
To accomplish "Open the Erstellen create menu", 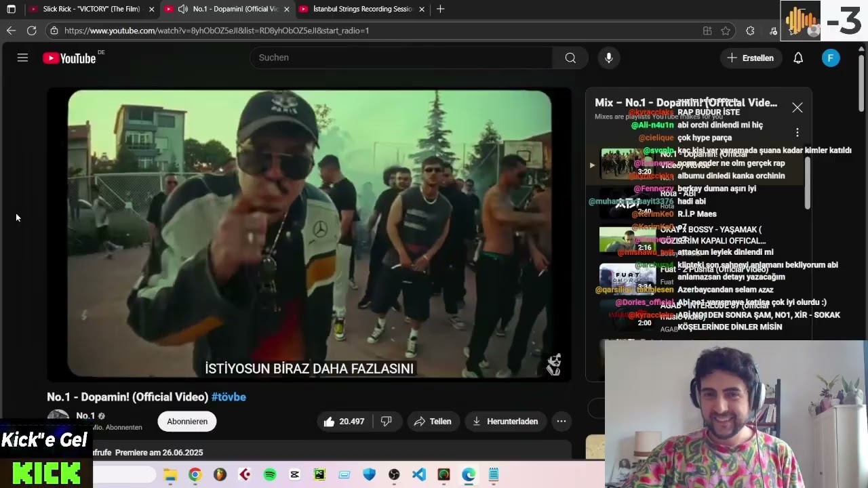I will tap(750, 58).
